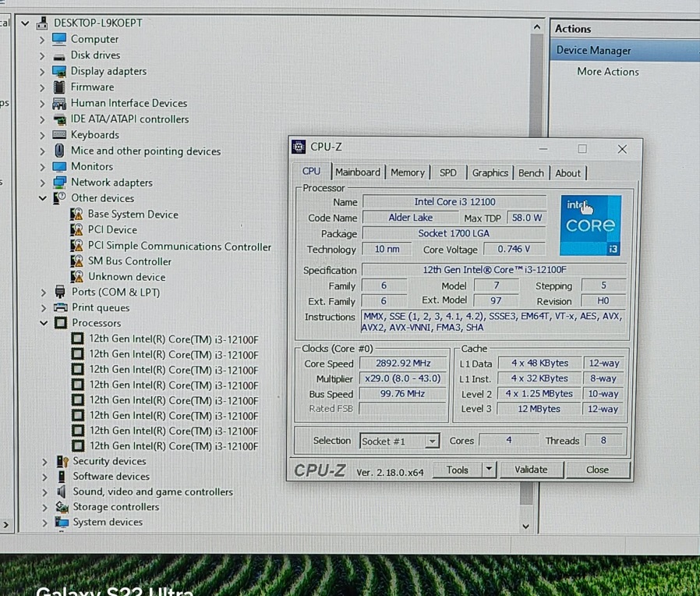This screenshot has width=700, height=596.
Task: Click the Intel Core i3 logo
Action: coord(590,225)
